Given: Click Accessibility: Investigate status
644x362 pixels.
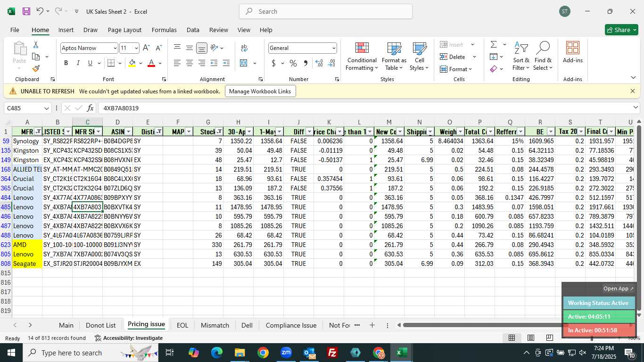Looking at the screenshot, I should [x=129, y=338].
